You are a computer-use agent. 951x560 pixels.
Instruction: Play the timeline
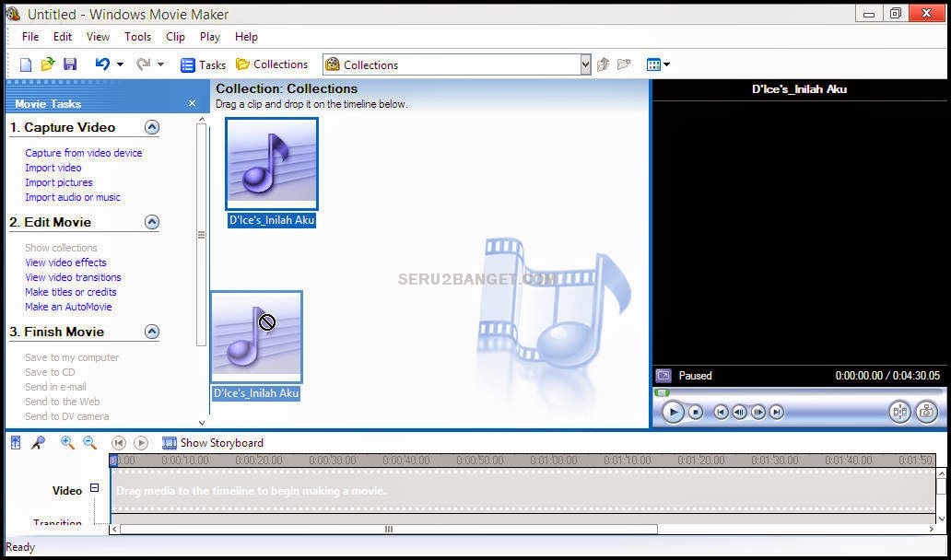(141, 443)
